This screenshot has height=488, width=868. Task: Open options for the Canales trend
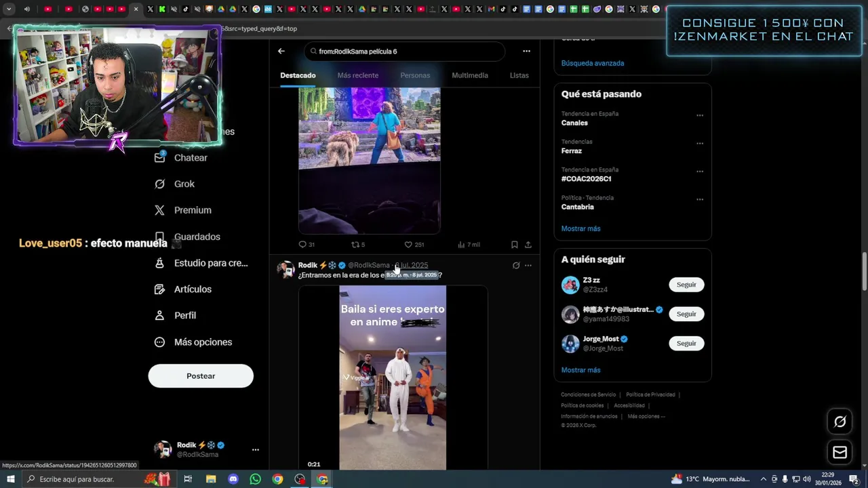click(x=700, y=115)
